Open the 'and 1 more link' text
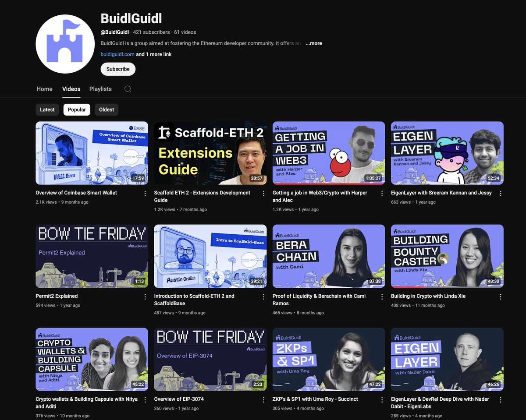This screenshot has height=420, width=526. (x=154, y=54)
